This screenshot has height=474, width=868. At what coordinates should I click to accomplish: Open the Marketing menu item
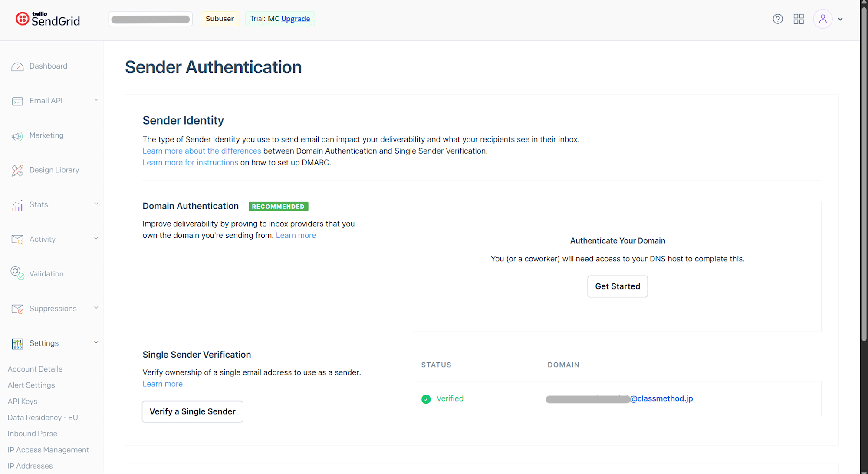coord(46,135)
